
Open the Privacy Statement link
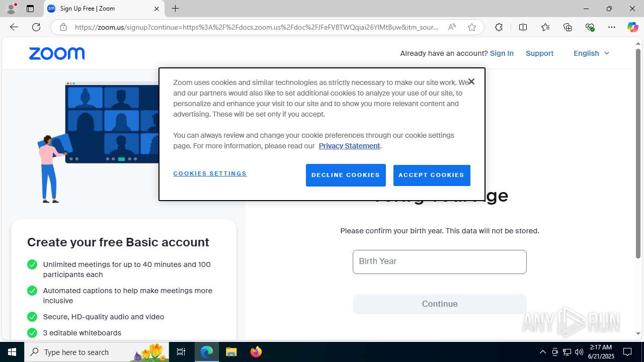point(349,146)
